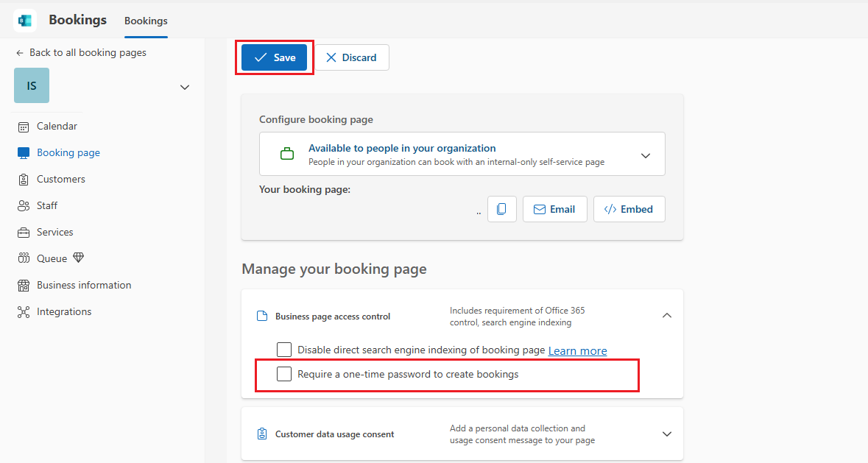
Task: Click the Customer data usage consent clipboard icon
Action: pyautogui.click(x=262, y=434)
